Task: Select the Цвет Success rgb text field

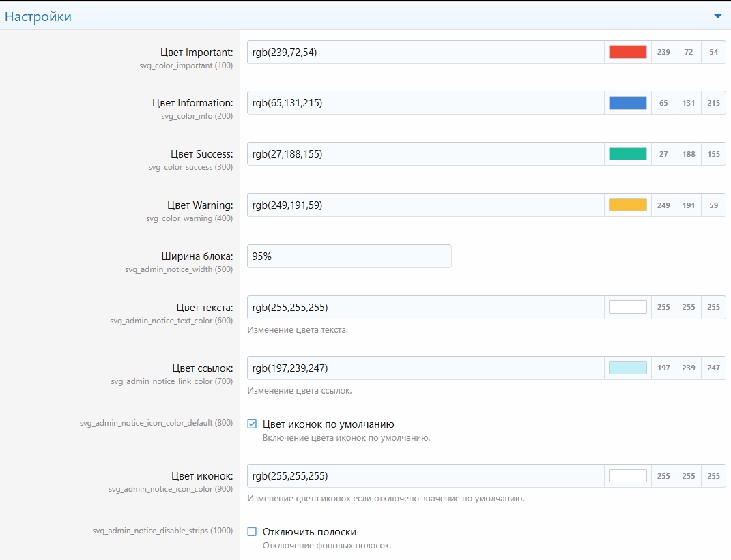Action: pos(425,154)
